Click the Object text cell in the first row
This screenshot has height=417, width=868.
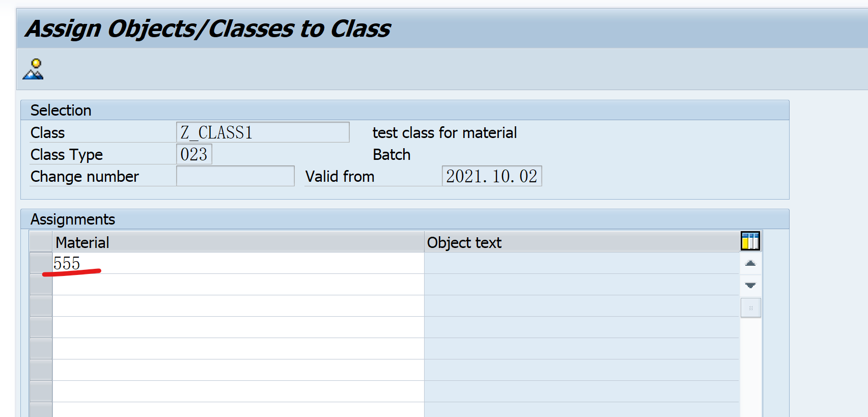pos(582,263)
